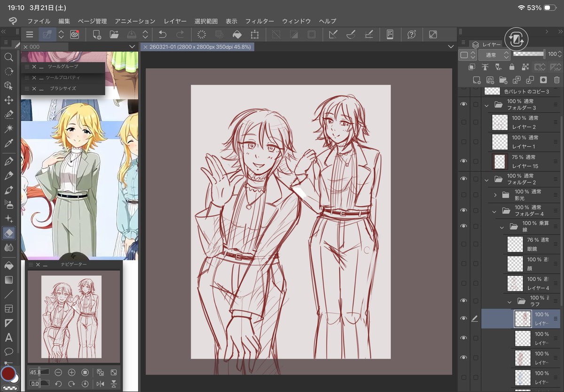The width and height of the screenshot is (564, 392).
Task: Collapse フォルダー 3 with its chevron
Action: coord(486,105)
